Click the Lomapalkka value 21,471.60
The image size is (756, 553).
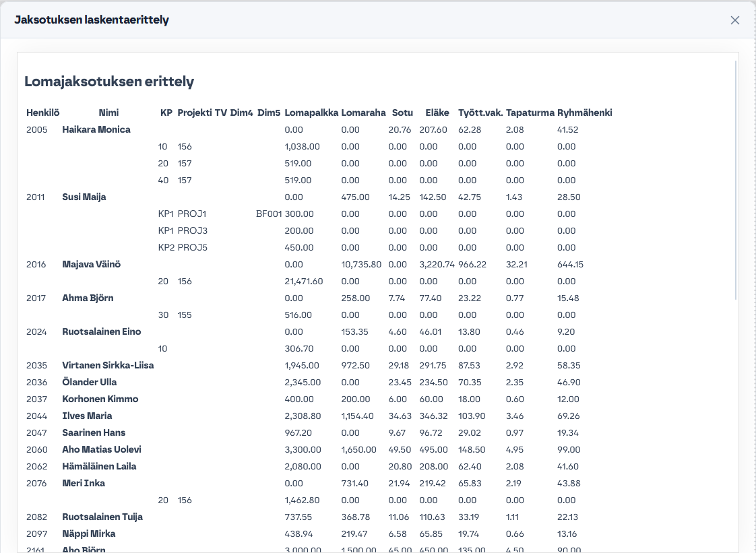pyautogui.click(x=304, y=282)
